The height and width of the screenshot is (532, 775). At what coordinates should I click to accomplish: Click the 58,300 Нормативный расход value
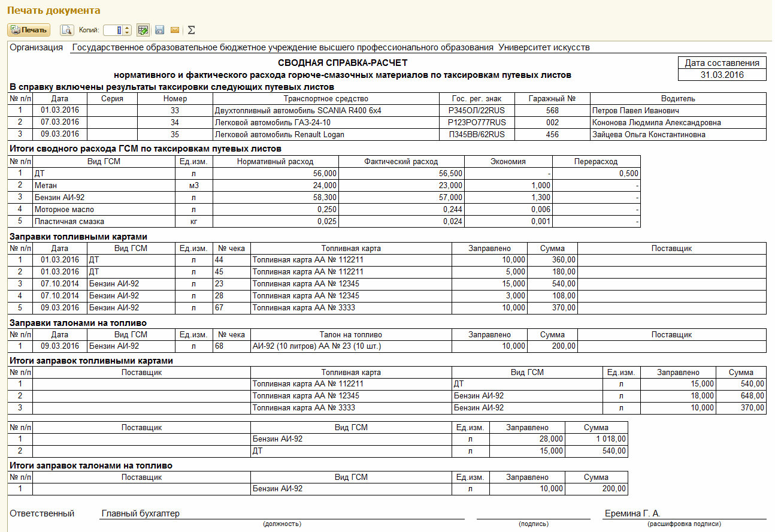coord(276,198)
